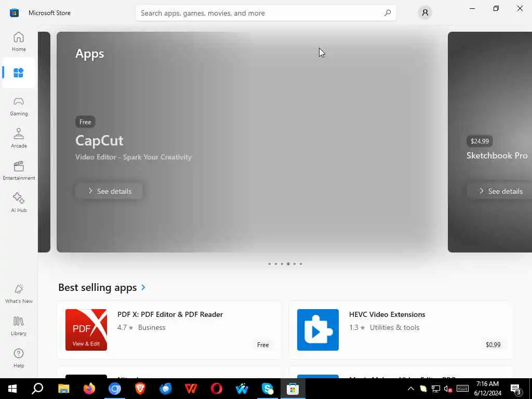
Task: See details for CapCut
Action: tap(109, 191)
